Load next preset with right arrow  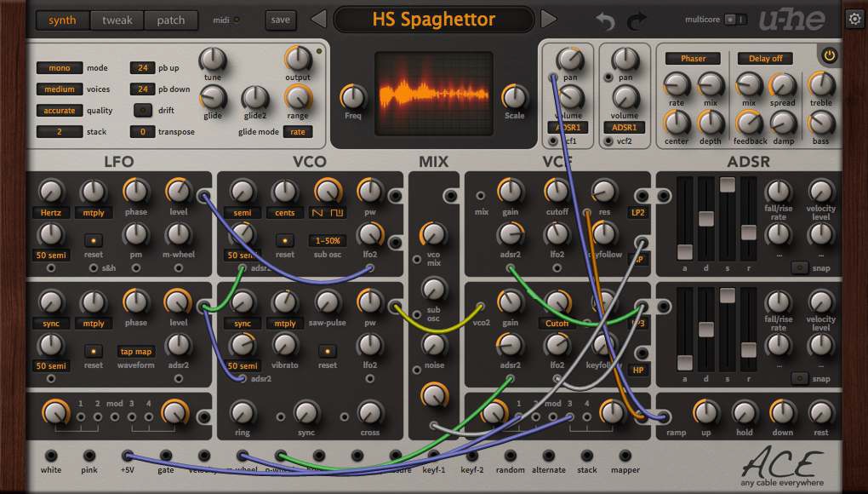coord(549,20)
